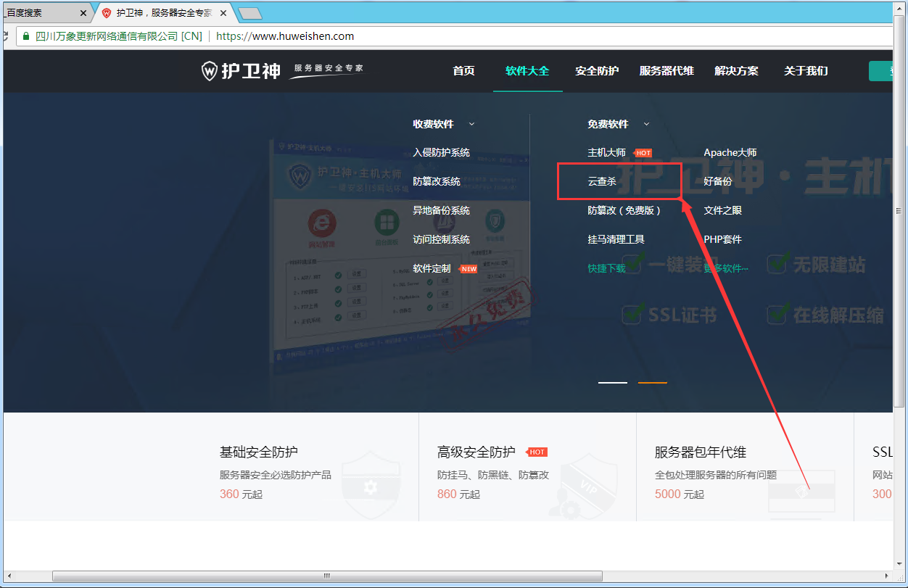Close the 百度搜索 browser tab
Screen dimensions: 908x588
(x=83, y=13)
